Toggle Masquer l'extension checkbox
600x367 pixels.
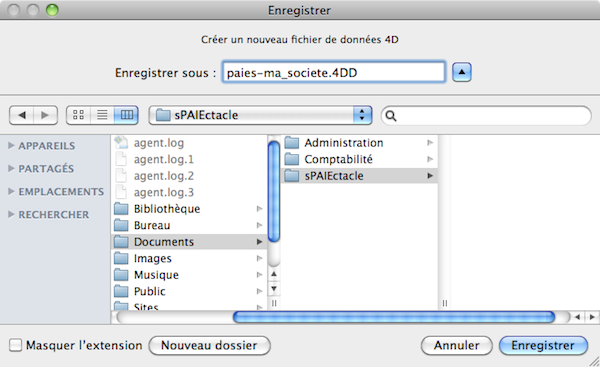tap(15, 345)
